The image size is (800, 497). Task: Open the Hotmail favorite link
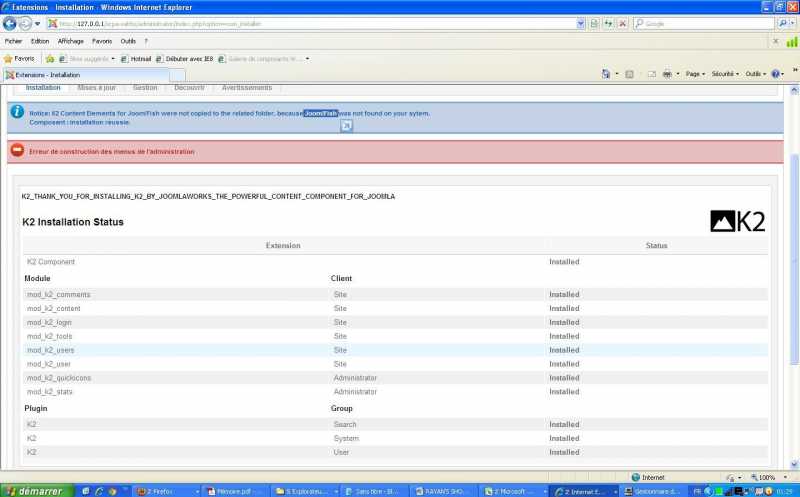click(136, 59)
